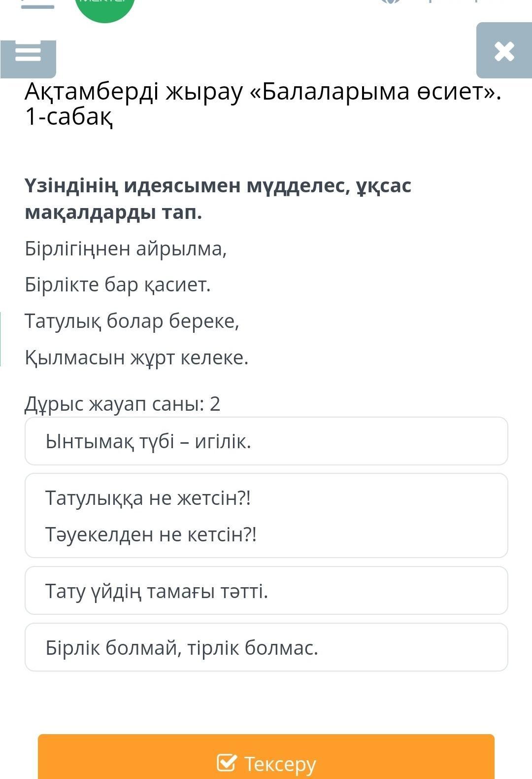Open the gray hamburger lesson menu
Screen dimensions: 532x779
coord(28,54)
